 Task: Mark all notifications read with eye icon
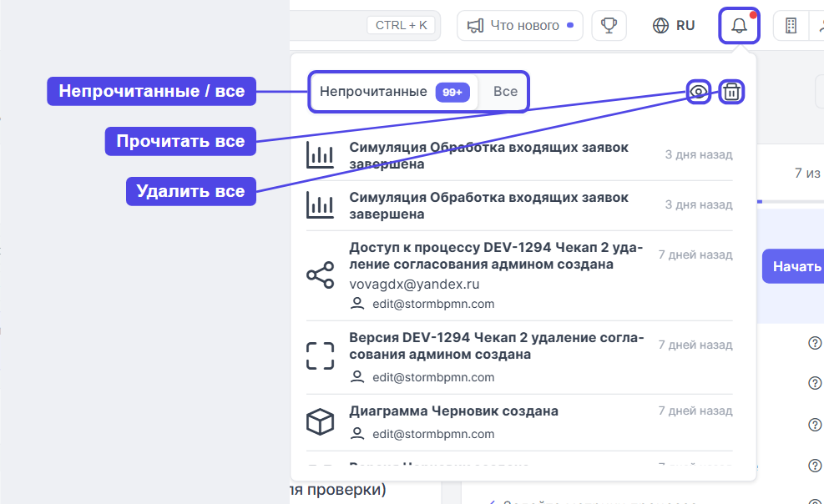point(699,92)
